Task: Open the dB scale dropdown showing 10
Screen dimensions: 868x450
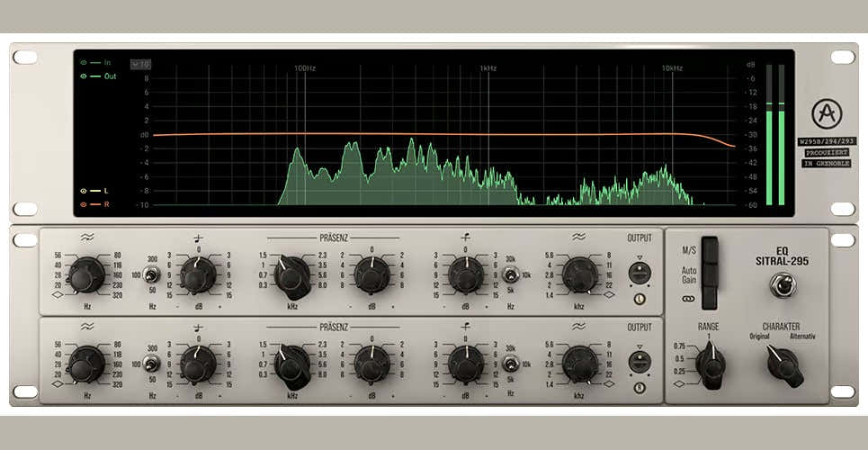Action: click(140, 64)
